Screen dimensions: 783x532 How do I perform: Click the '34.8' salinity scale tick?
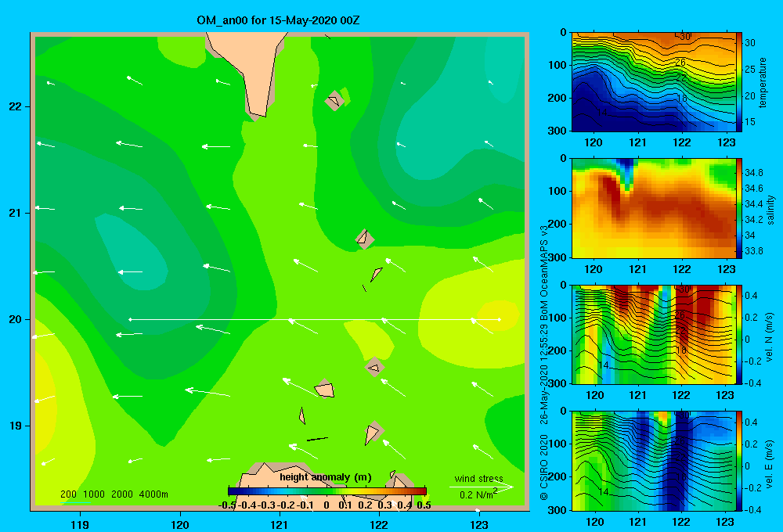coord(753,173)
